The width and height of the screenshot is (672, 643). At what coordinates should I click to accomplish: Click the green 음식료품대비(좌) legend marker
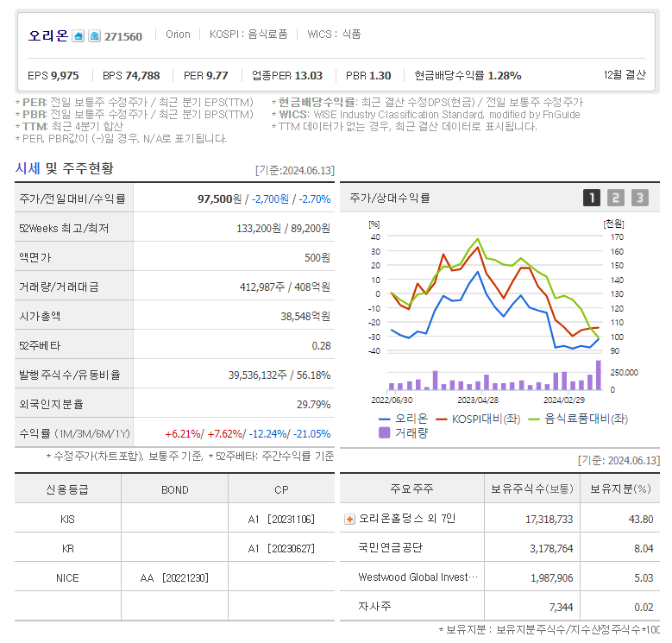pos(534,419)
